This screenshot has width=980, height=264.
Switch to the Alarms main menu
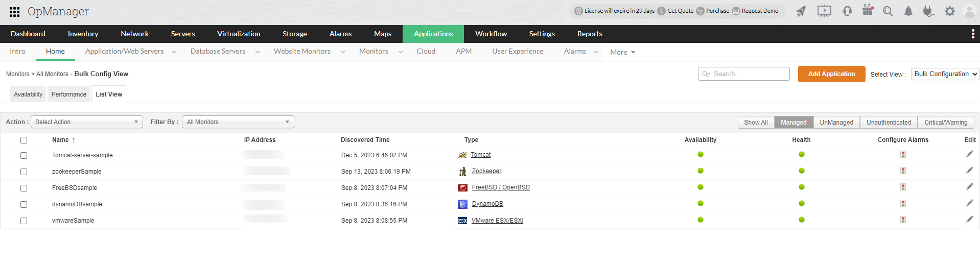click(340, 34)
